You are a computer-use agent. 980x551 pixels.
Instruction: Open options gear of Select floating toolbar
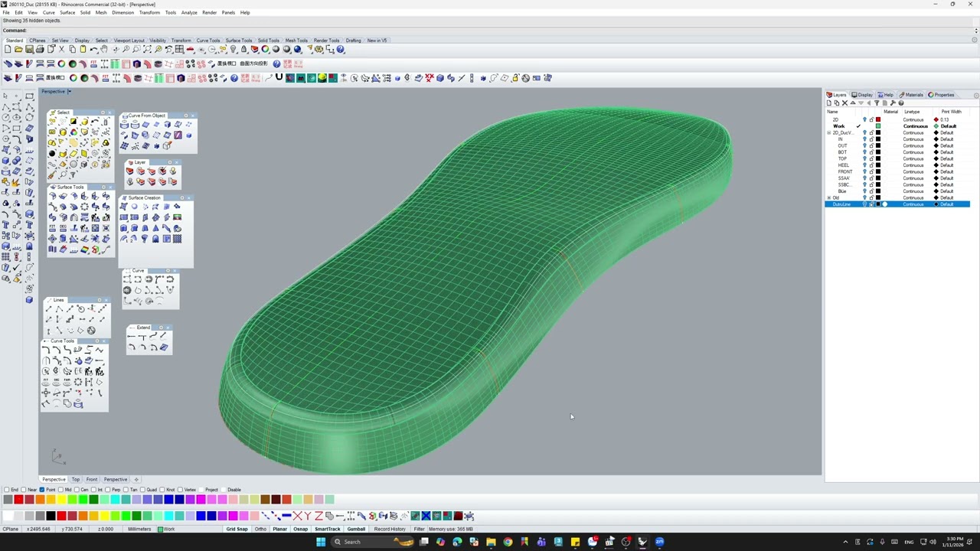103,112
